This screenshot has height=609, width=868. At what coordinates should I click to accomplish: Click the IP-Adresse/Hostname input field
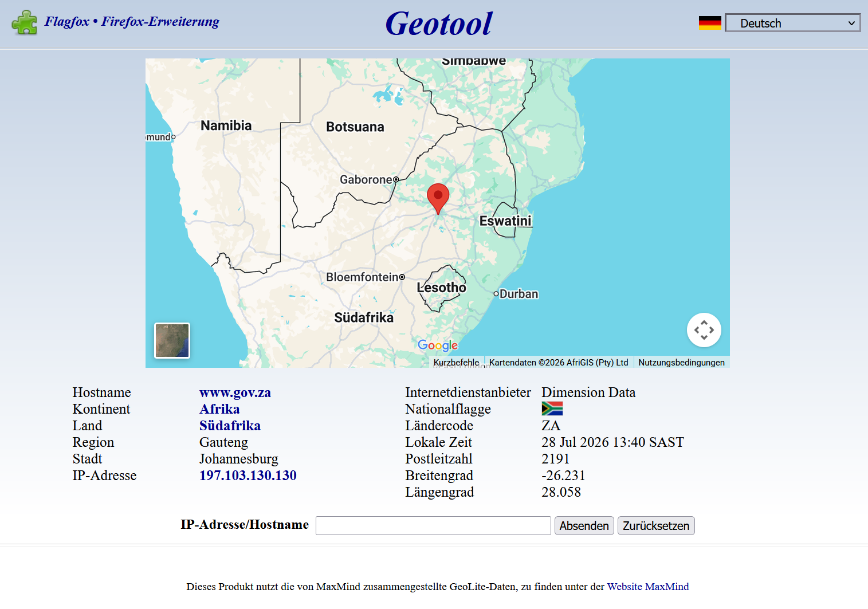tap(433, 525)
